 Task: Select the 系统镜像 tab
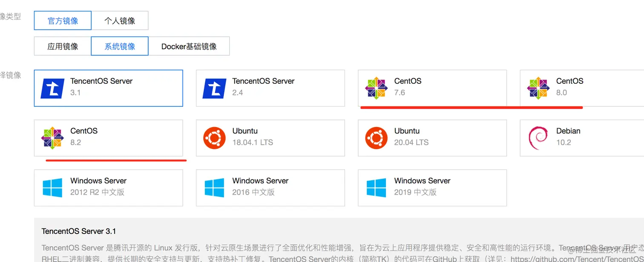tap(120, 46)
